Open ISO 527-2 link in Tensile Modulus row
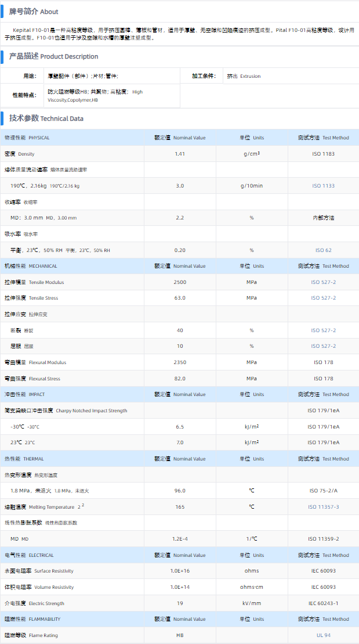The image size is (359, 644). (x=323, y=282)
